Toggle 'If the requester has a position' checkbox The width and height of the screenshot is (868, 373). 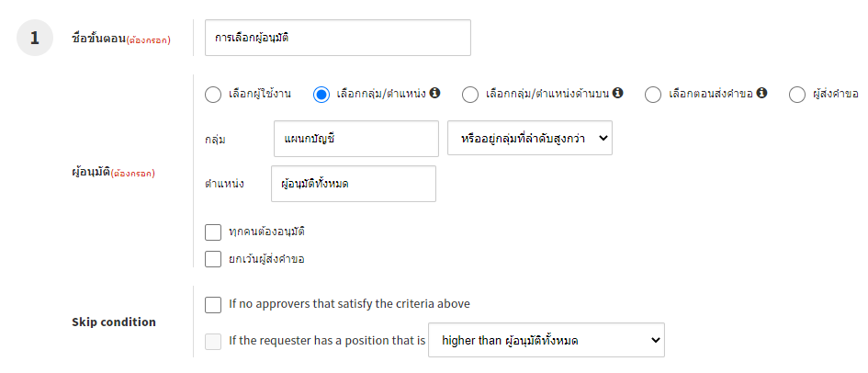point(213,342)
